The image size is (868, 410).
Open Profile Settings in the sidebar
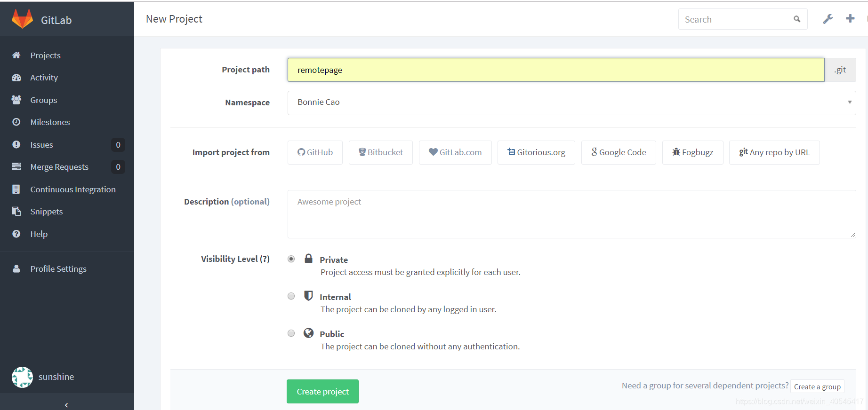point(58,269)
